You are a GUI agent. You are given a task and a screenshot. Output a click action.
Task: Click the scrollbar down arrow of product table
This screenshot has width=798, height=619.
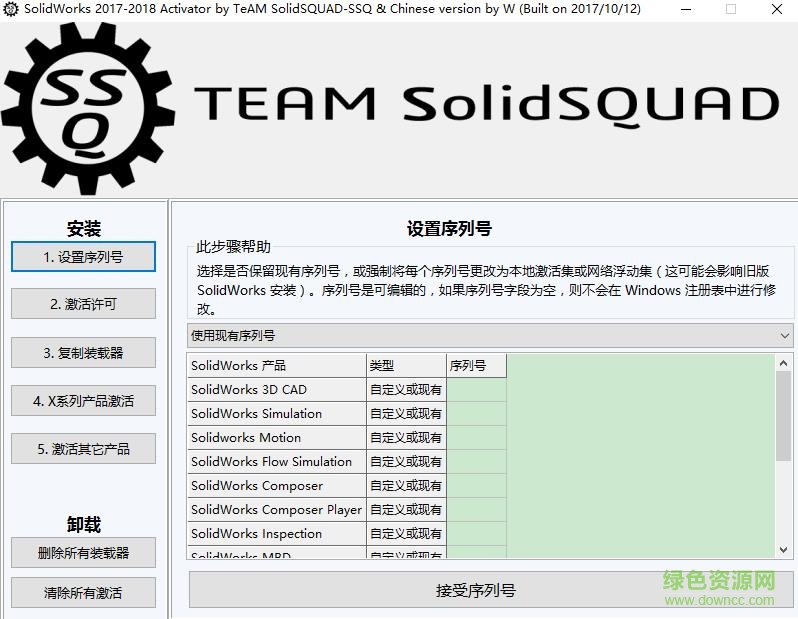[x=783, y=550]
